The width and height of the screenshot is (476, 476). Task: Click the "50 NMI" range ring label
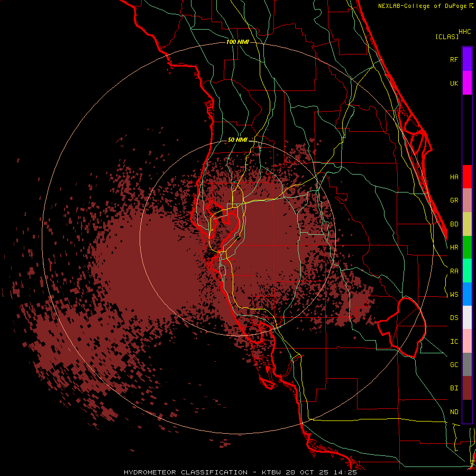tap(237, 140)
